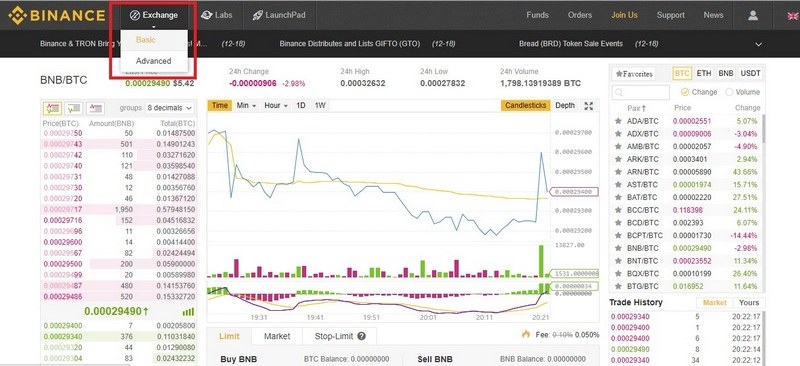Screen dimensions: 800x366
Task: Switch to the Stop-Limit order tab
Action: point(339,336)
